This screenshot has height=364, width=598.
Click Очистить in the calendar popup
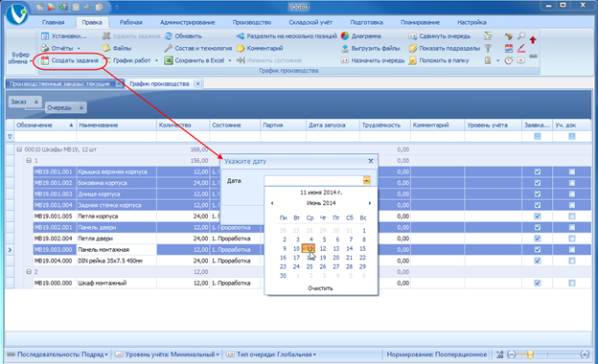320,288
